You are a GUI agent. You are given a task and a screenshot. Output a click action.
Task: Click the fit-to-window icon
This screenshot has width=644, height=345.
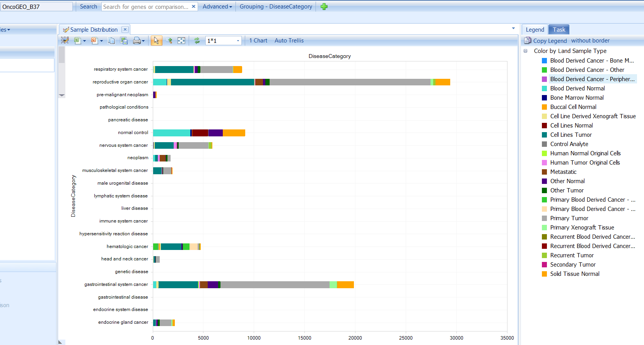pyautogui.click(x=181, y=41)
